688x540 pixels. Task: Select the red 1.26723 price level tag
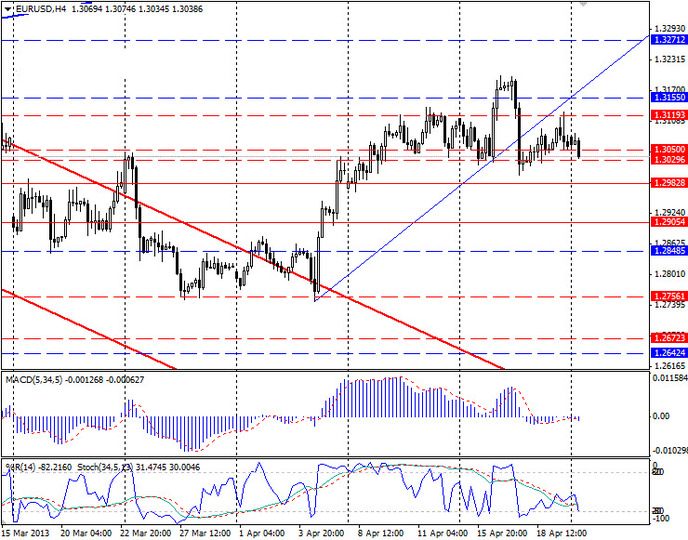pos(667,338)
